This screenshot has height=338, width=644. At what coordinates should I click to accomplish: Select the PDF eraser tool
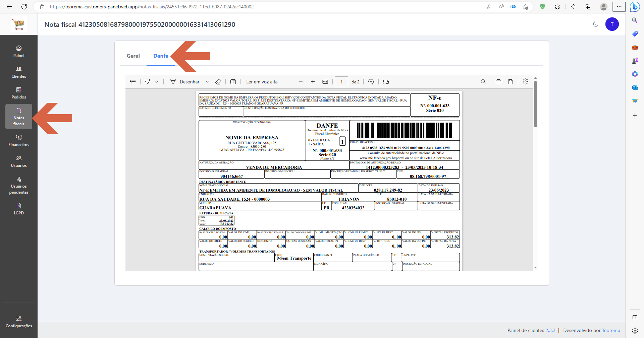point(218,82)
